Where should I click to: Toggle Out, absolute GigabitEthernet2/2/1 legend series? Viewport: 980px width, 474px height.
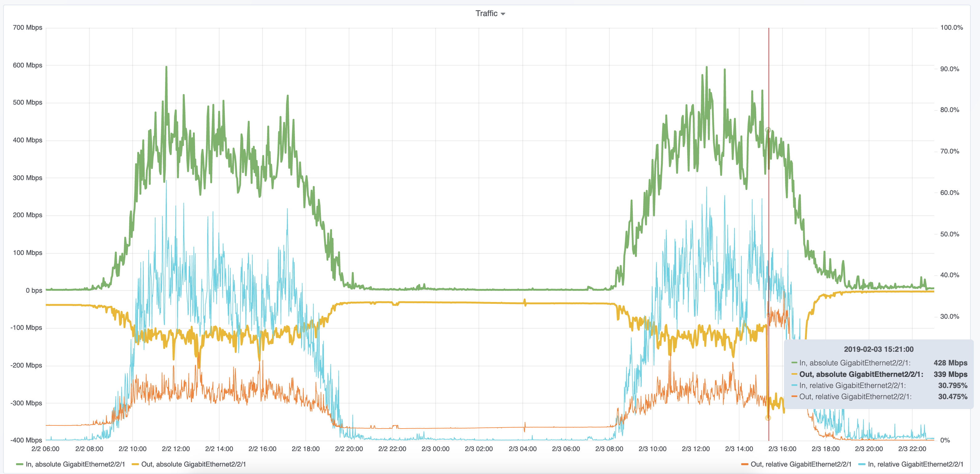click(x=193, y=464)
